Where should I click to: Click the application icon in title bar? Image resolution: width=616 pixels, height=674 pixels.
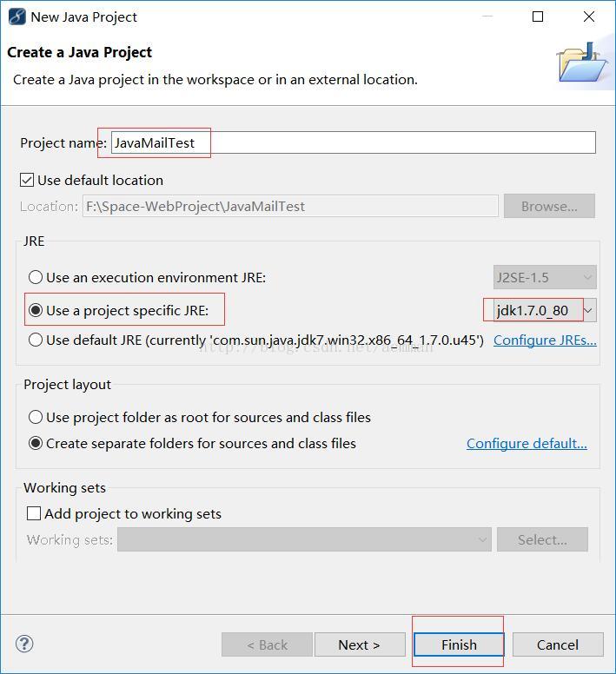[17, 17]
